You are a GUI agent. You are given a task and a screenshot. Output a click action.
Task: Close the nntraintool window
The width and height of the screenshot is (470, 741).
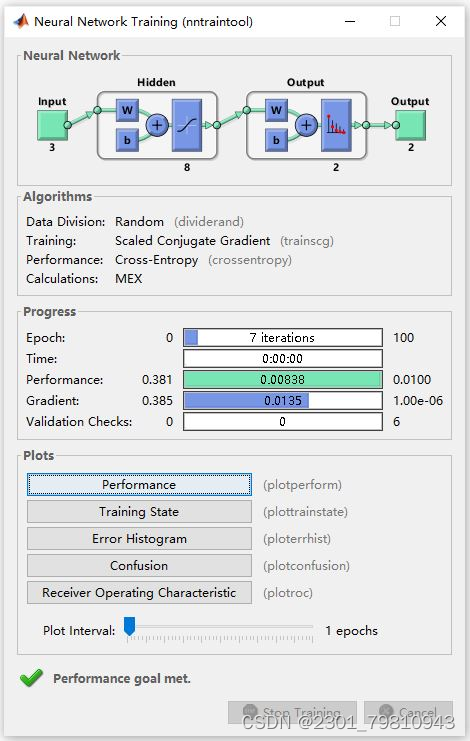point(441,21)
